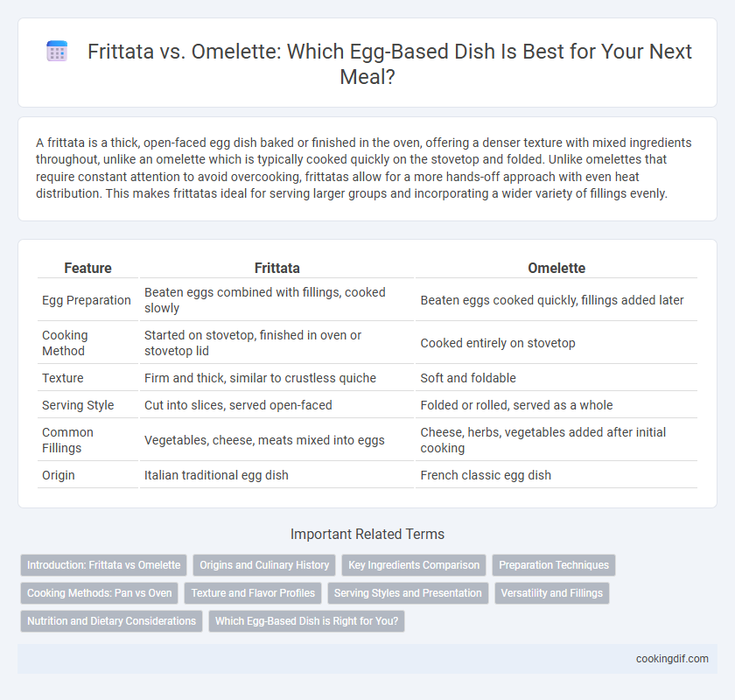Visit the cookingdif.com footer link

(672, 659)
